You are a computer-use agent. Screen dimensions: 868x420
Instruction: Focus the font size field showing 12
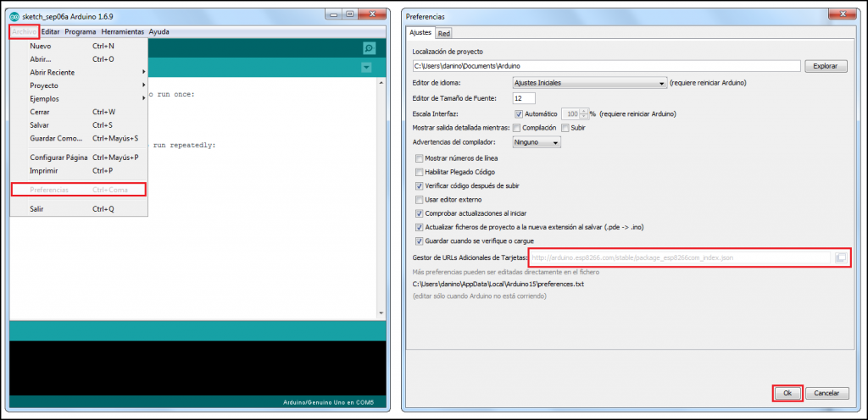point(524,98)
